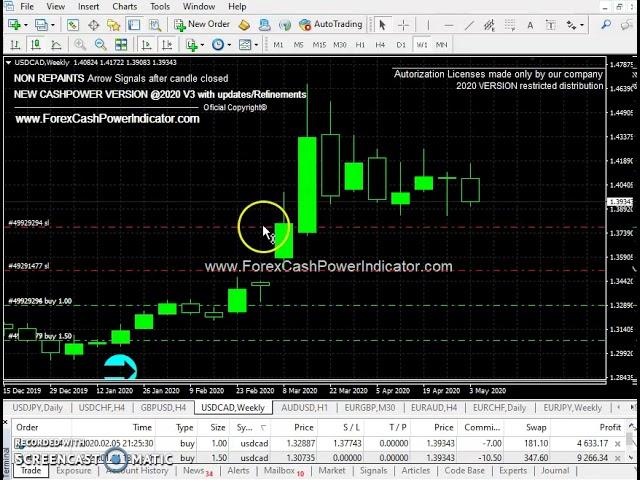Click the profit value 4 633.17
Viewport: 640px width, 480px height.
[x=593, y=443]
